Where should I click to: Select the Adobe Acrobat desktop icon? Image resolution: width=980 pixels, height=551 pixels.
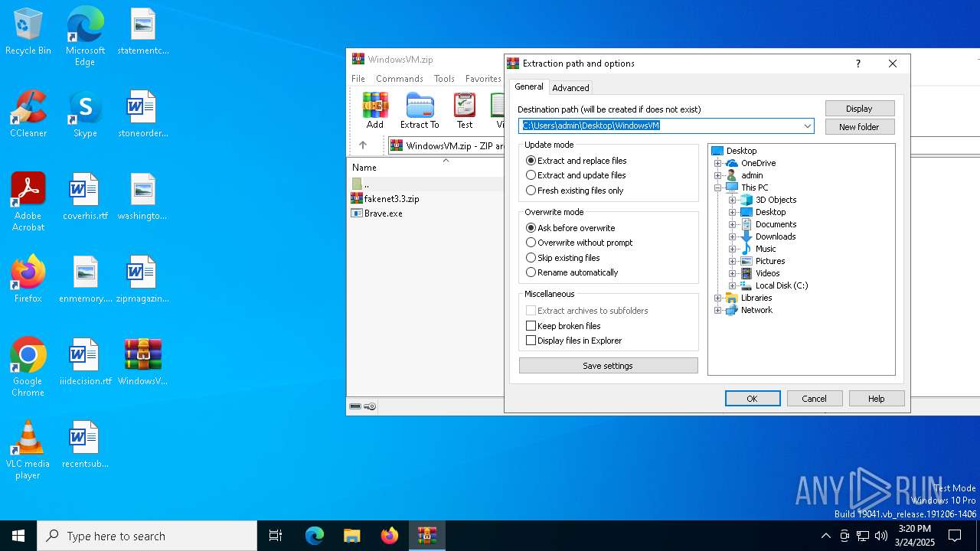point(28,202)
